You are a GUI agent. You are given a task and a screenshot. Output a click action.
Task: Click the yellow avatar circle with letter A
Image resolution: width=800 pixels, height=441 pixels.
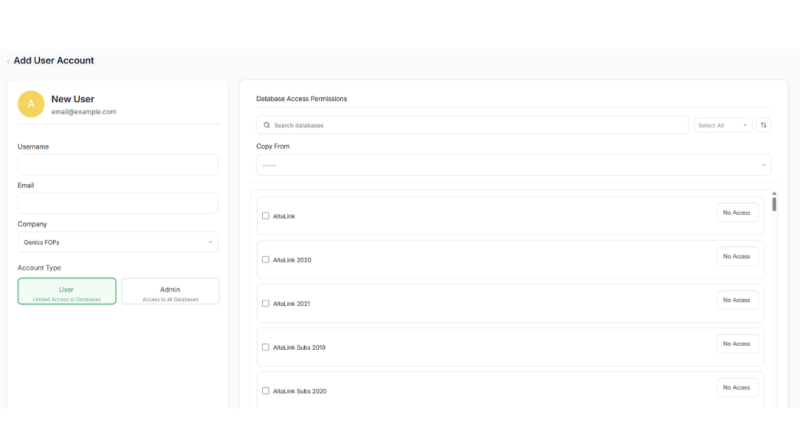31,104
